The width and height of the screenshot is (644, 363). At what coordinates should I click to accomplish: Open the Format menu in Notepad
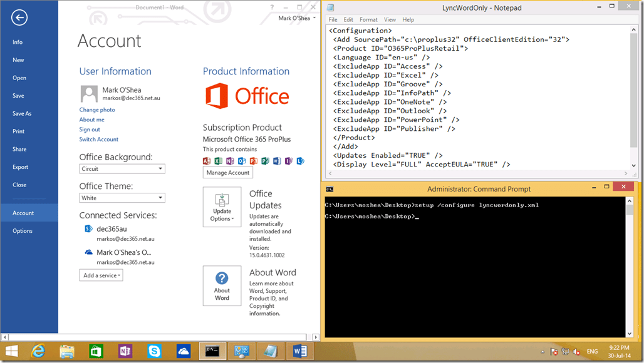coord(368,20)
